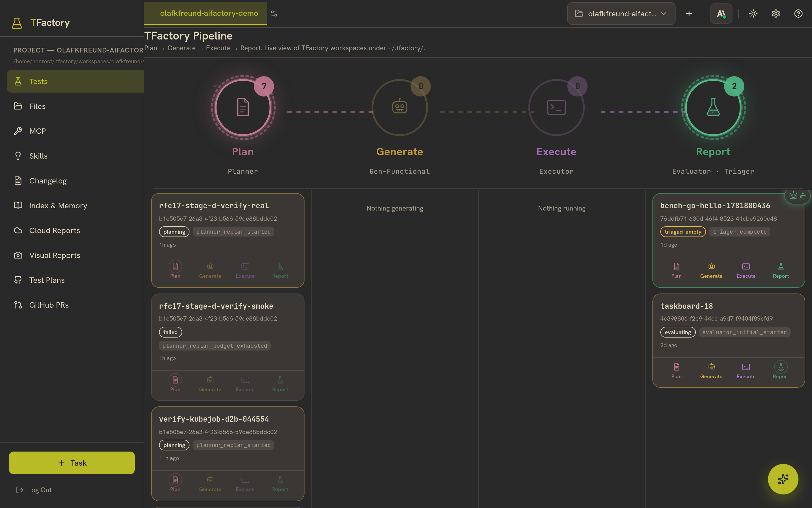
Task: Open GitHub PRs in the sidebar
Action: point(76,305)
